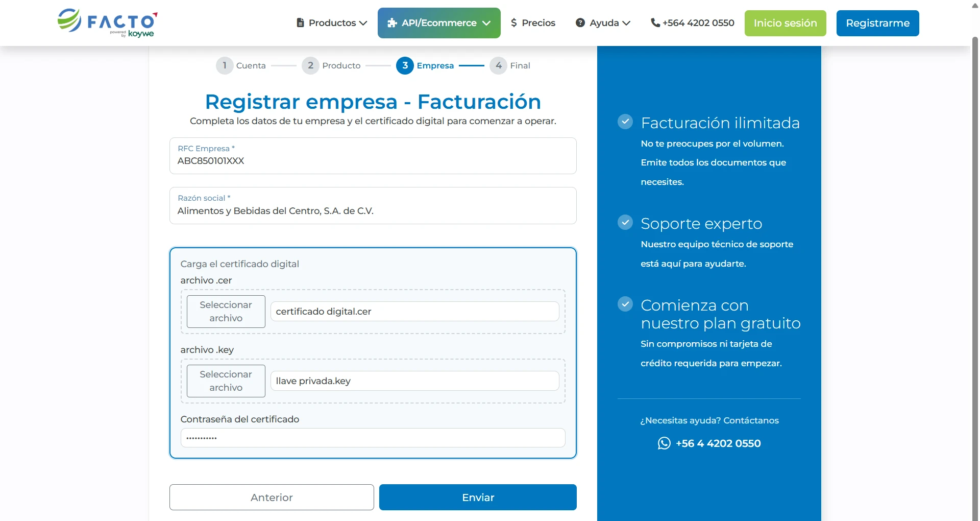Click the page vertical scrollbar
Screen dimensions: 980x521
click(x=975, y=278)
